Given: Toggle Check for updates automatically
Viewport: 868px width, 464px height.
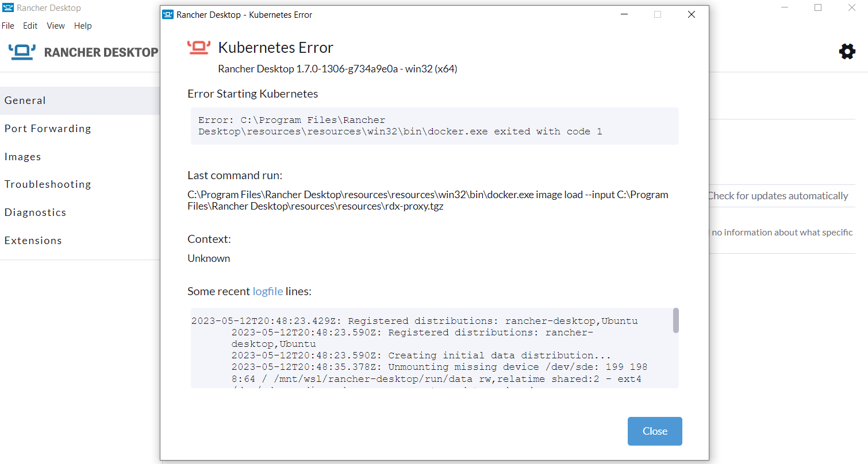Looking at the screenshot, I should pos(780,195).
